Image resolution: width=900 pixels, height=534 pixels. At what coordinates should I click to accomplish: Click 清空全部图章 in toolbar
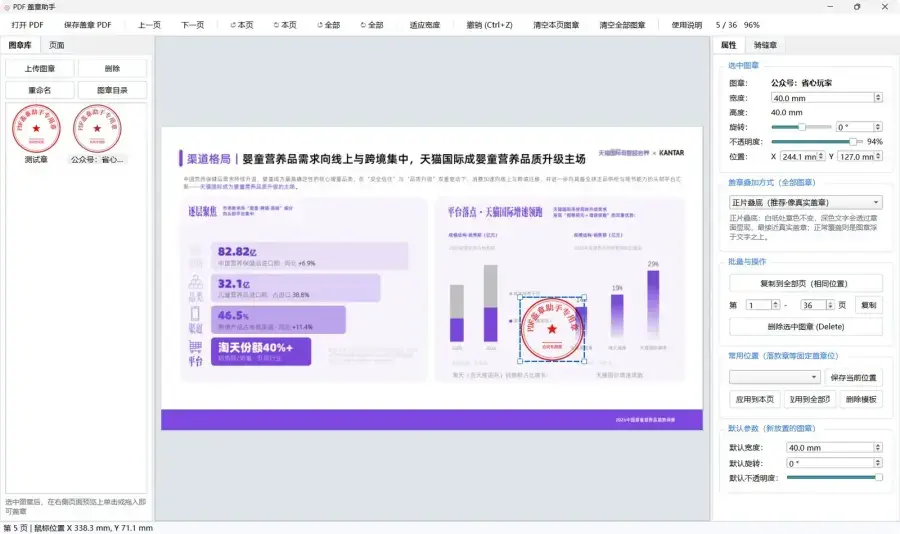[622, 25]
